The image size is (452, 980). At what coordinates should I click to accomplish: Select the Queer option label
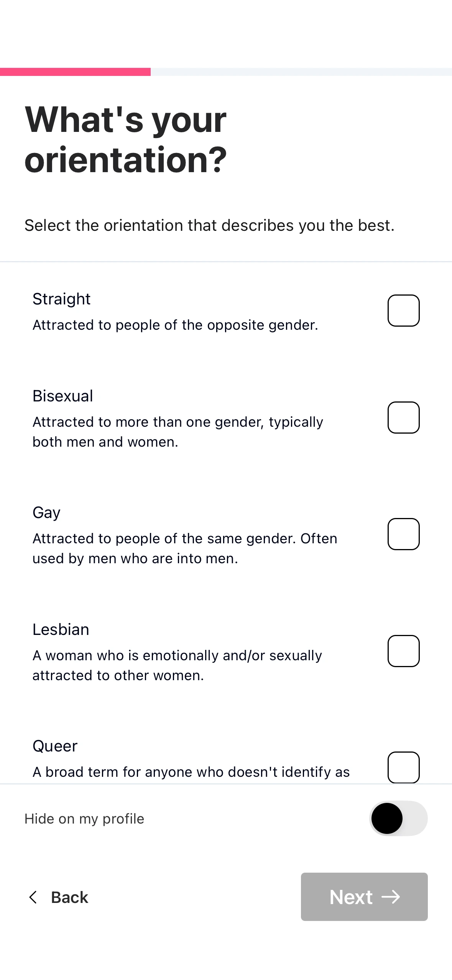click(55, 746)
